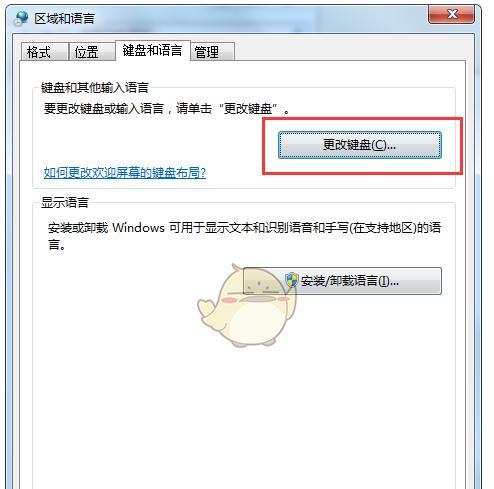Click the 言。 text ending the description
The width and height of the screenshot is (494, 489).
(57, 244)
